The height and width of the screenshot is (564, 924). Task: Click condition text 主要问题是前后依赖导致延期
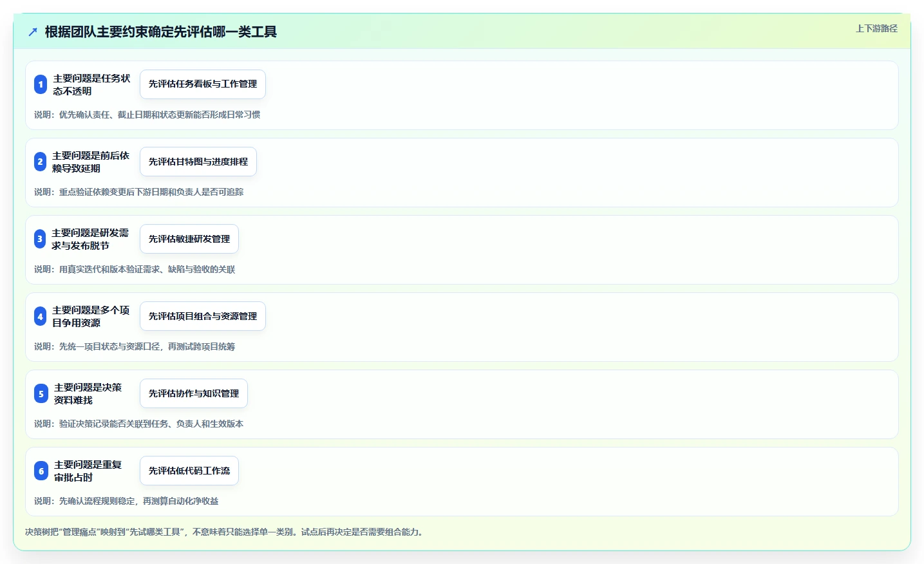[91, 162]
